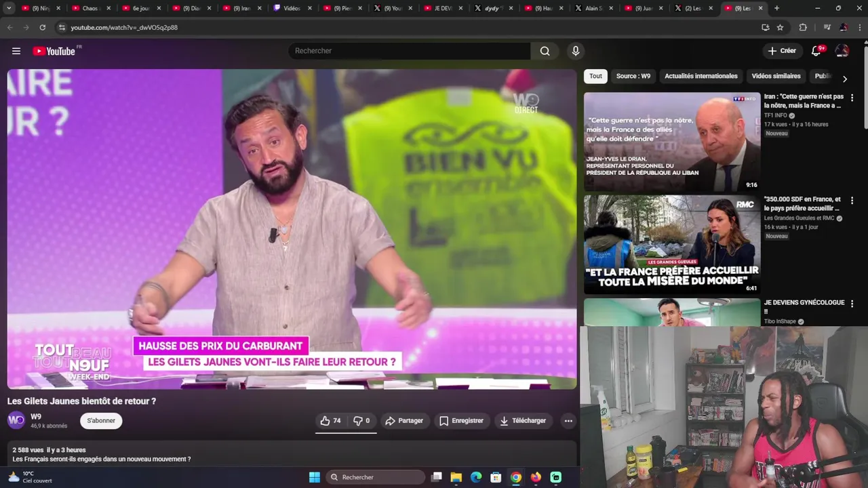Select 'Actualités internationales' filter chip
The image size is (868, 488).
701,76
